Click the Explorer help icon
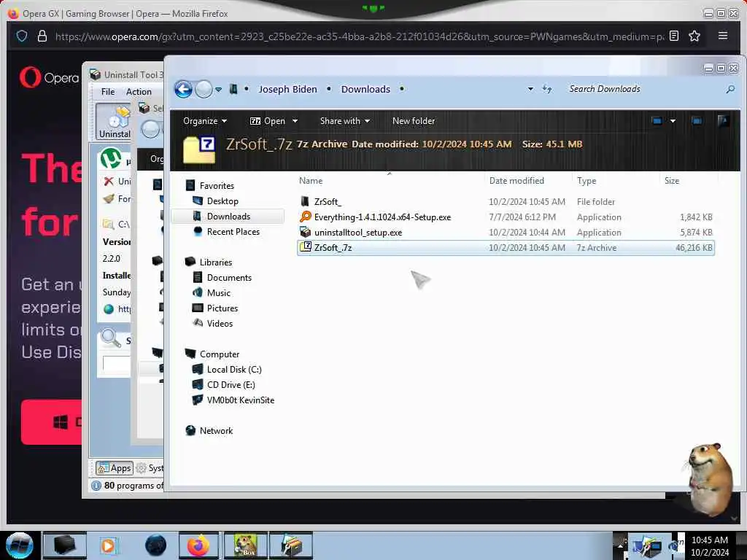This screenshot has width=747, height=560. tap(723, 120)
